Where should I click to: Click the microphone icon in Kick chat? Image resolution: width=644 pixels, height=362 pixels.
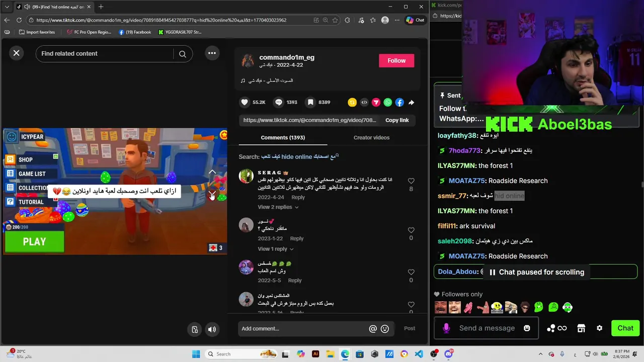[446, 328]
